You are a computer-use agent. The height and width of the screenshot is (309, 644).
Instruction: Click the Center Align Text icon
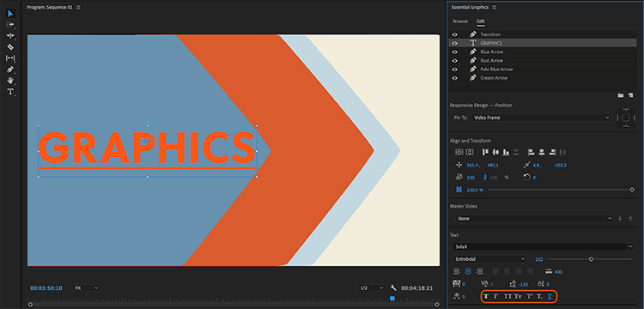tap(468, 271)
